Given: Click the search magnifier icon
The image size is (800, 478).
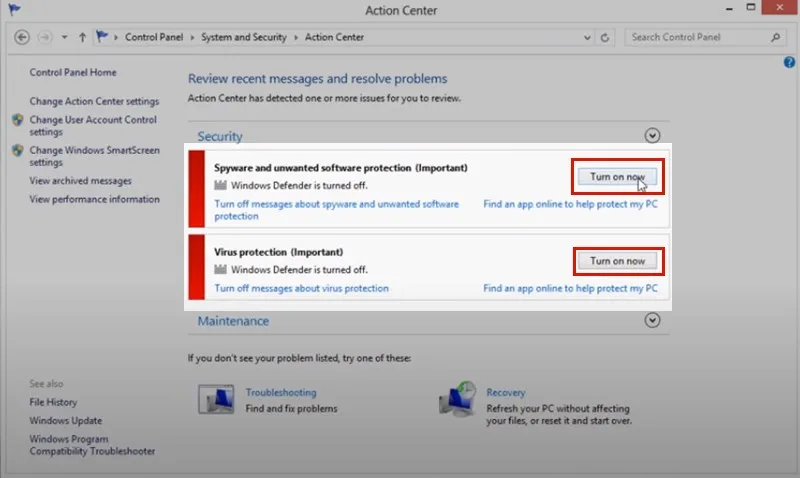Looking at the screenshot, I should point(776,37).
